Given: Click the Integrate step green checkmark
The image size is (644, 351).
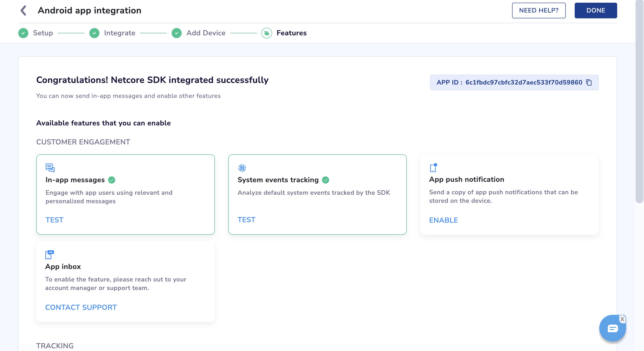Looking at the screenshot, I should tap(94, 33).
